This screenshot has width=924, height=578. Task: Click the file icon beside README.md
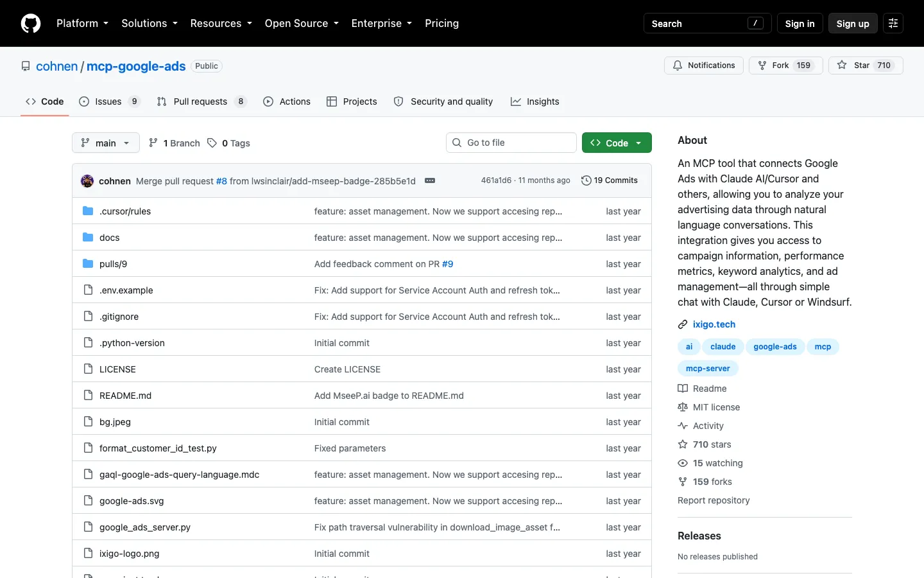88,396
